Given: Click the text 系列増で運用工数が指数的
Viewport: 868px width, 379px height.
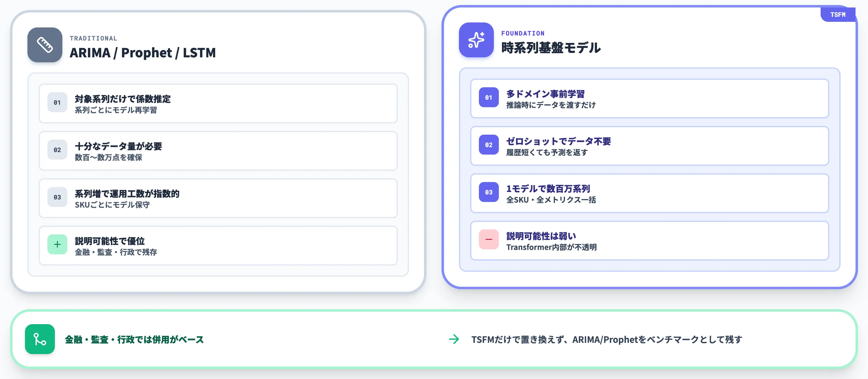Looking at the screenshot, I should [127, 193].
